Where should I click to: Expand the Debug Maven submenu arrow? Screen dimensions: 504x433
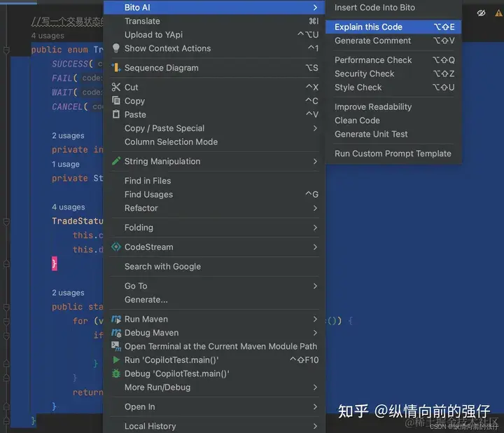315,333
